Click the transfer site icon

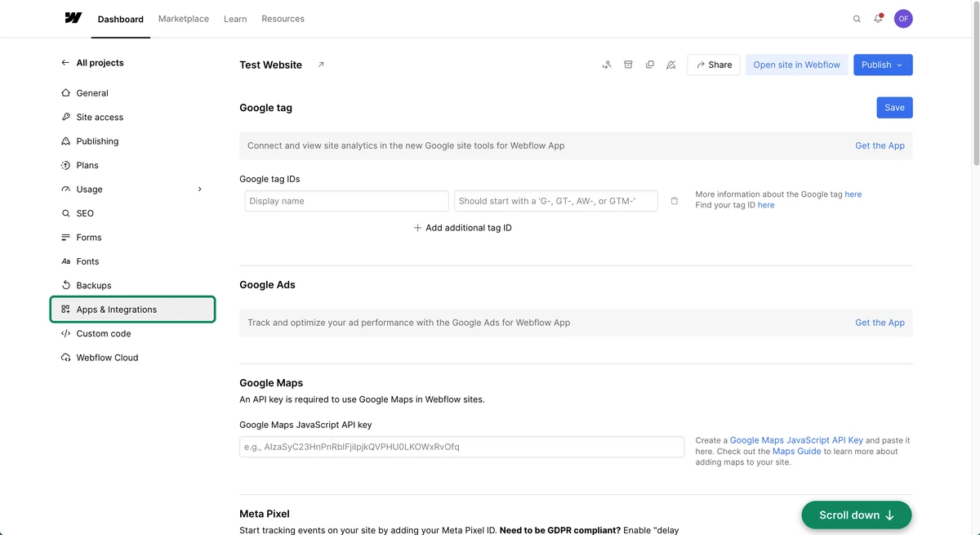tap(607, 65)
